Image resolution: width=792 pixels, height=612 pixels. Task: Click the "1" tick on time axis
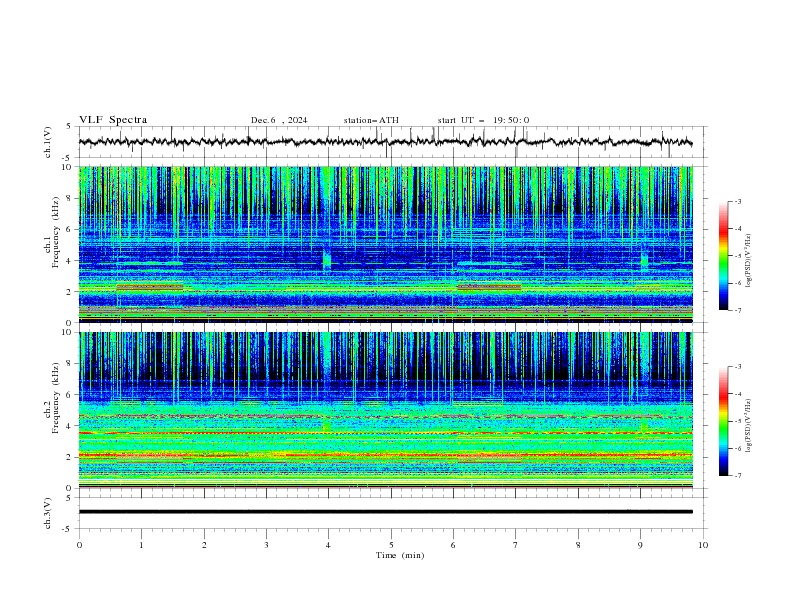click(141, 545)
